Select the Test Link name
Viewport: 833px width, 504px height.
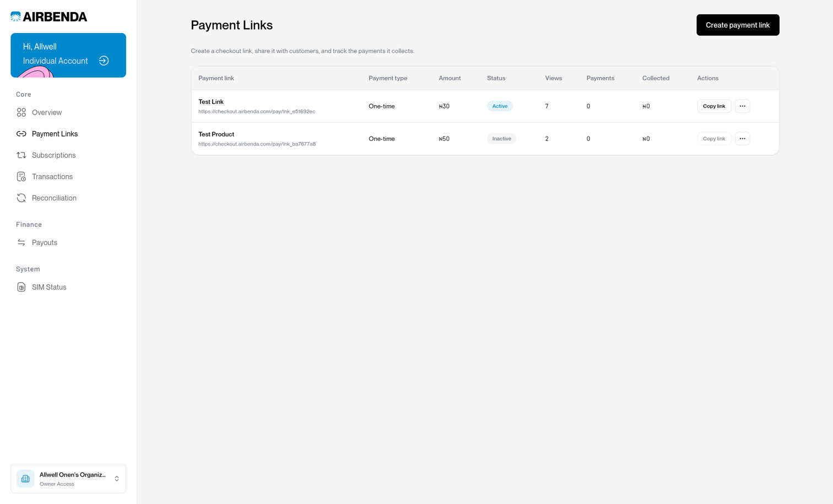pyautogui.click(x=211, y=102)
